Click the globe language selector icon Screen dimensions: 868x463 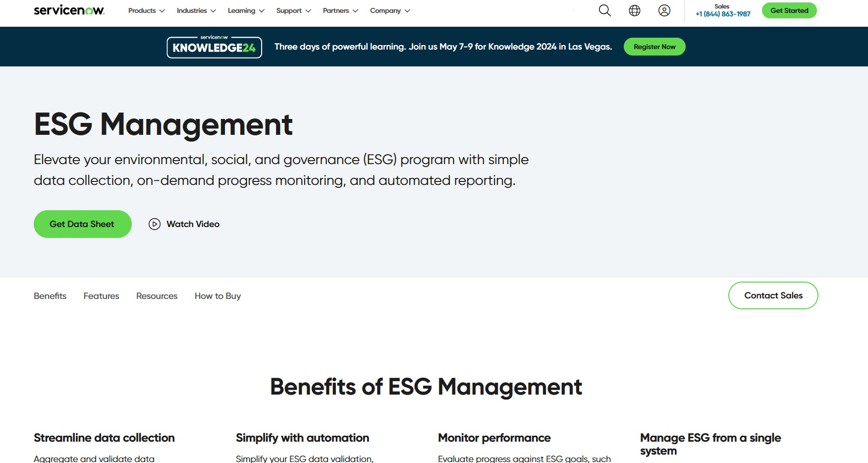click(x=634, y=10)
